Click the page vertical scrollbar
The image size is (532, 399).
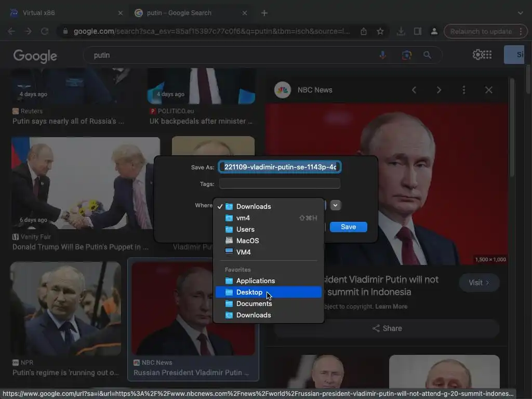528,79
